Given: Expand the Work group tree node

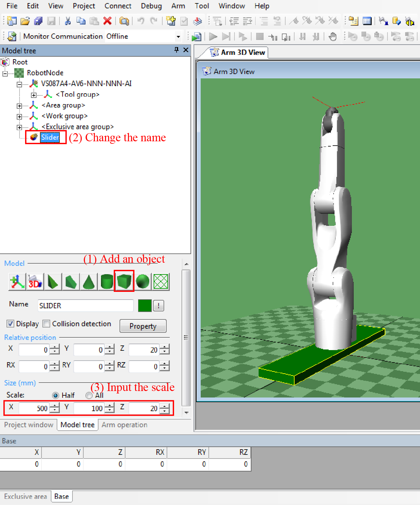Looking at the screenshot, I should pos(19,116).
